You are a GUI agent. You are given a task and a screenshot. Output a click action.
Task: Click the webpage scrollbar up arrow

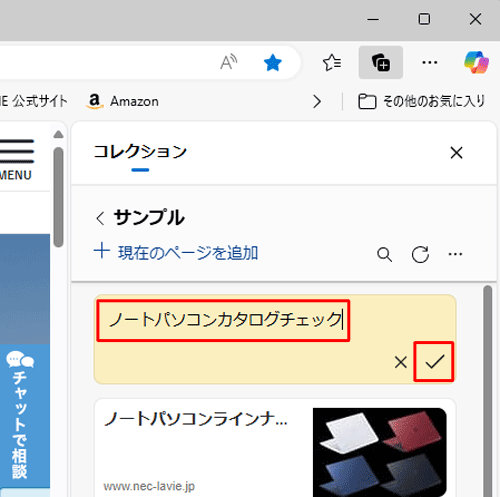click(x=58, y=134)
